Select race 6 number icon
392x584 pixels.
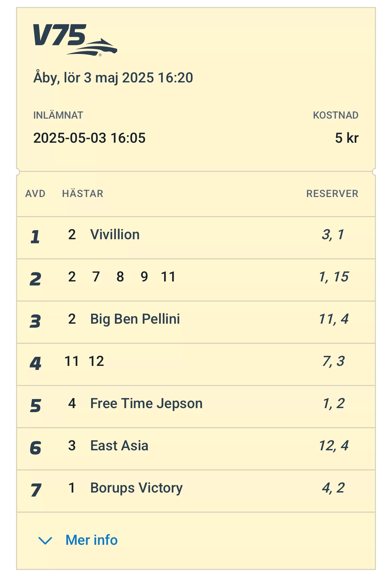[x=35, y=448]
